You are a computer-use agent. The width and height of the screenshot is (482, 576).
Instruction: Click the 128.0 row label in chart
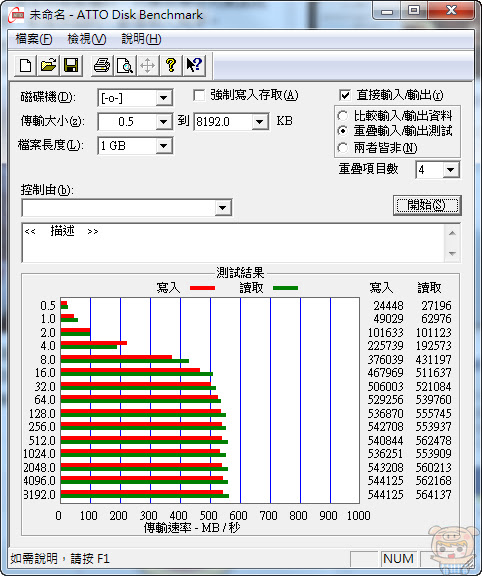(42, 414)
